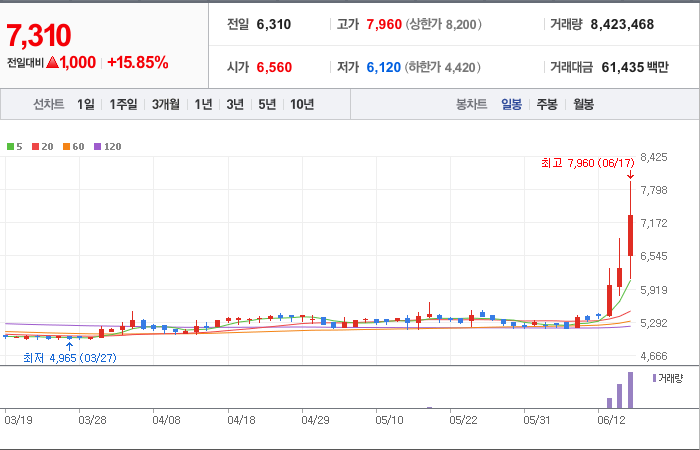
Task: Click the 거래대금 61,435 백만 value
Action: pyautogui.click(x=635, y=67)
